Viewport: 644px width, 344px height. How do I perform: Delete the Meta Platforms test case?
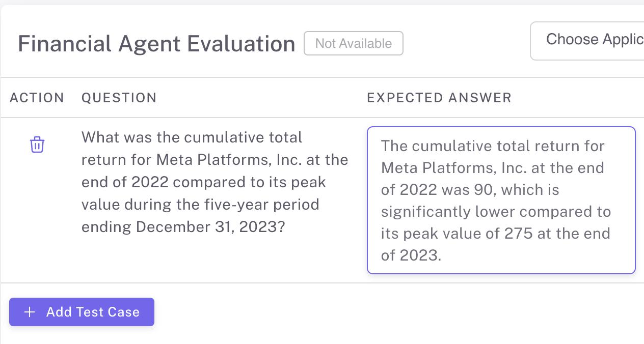(37, 145)
